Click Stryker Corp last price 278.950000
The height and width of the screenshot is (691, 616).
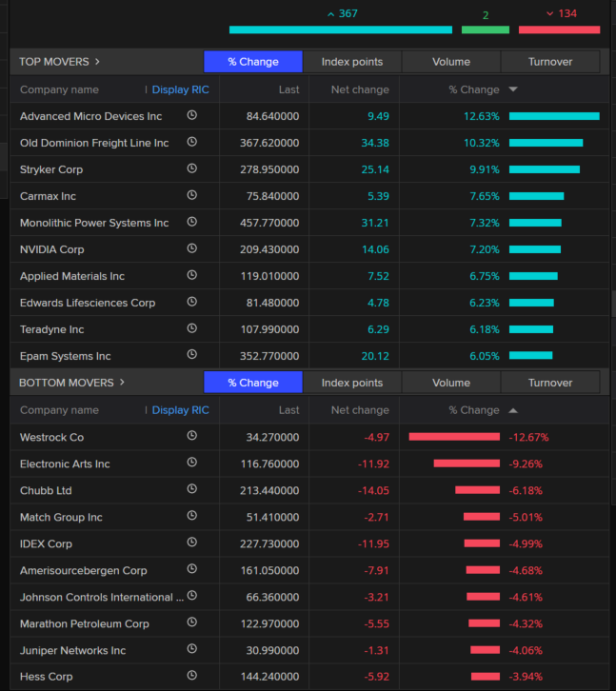click(x=269, y=169)
